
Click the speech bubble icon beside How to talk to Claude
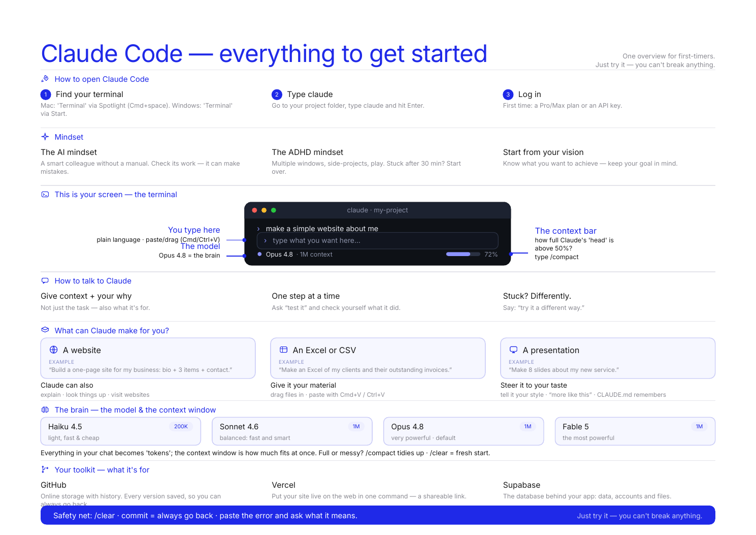pos(45,280)
